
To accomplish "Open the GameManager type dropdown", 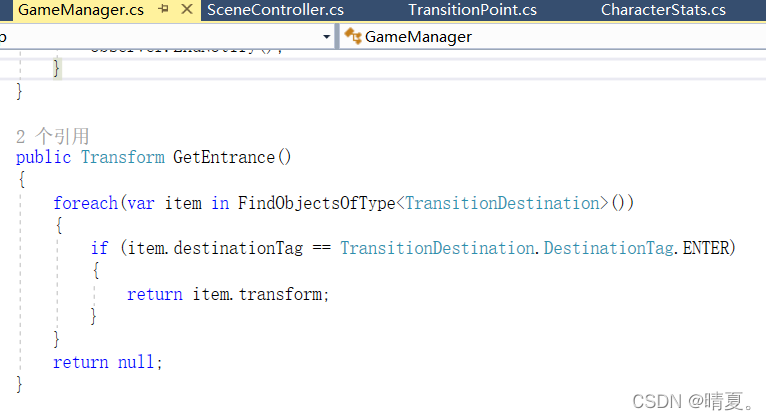I will 552,37.
